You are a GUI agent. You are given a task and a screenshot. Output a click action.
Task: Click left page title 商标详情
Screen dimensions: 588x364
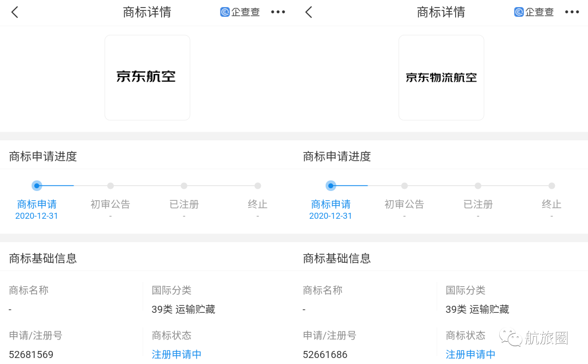pyautogui.click(x=147, y=13)
